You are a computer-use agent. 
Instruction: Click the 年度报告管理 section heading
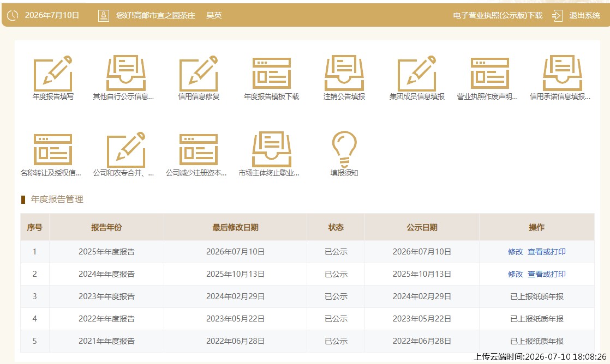tap(57, 199)
